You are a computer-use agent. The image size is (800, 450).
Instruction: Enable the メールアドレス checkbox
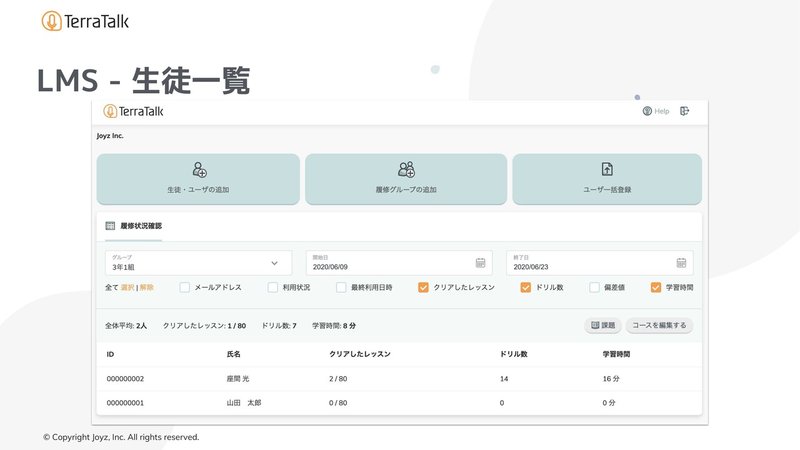coord(185,287)
